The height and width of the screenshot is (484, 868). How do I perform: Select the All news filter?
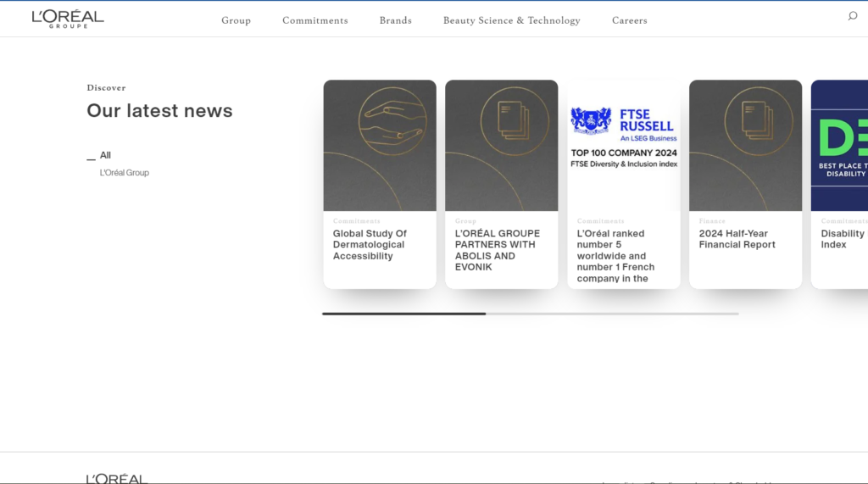click(x=105, y=155)
